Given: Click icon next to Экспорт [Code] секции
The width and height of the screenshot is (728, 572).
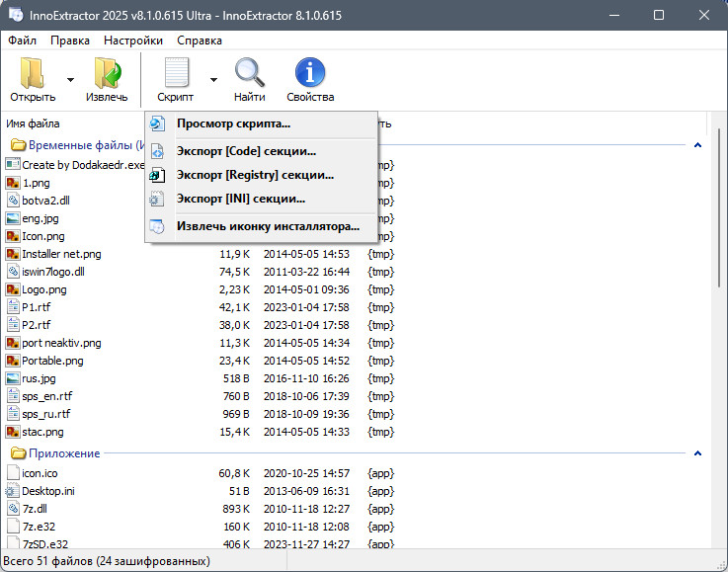Looking at the screenshot, I should (x=157, y=151).
